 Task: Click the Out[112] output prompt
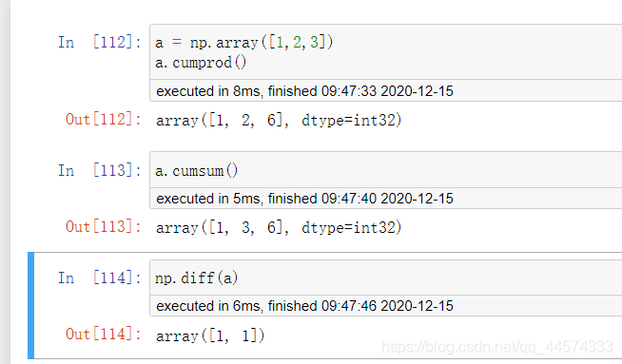tap(104, 120)
